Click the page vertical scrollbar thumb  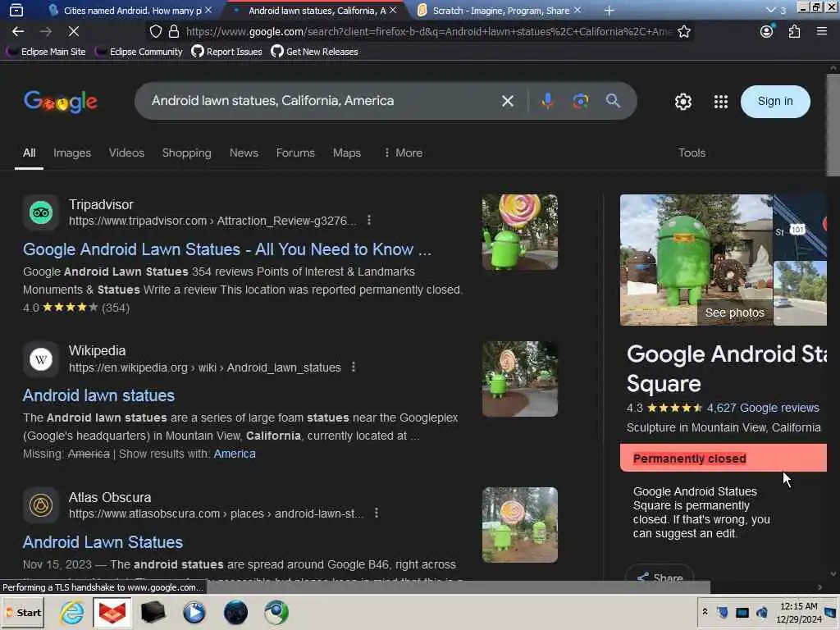833,126
